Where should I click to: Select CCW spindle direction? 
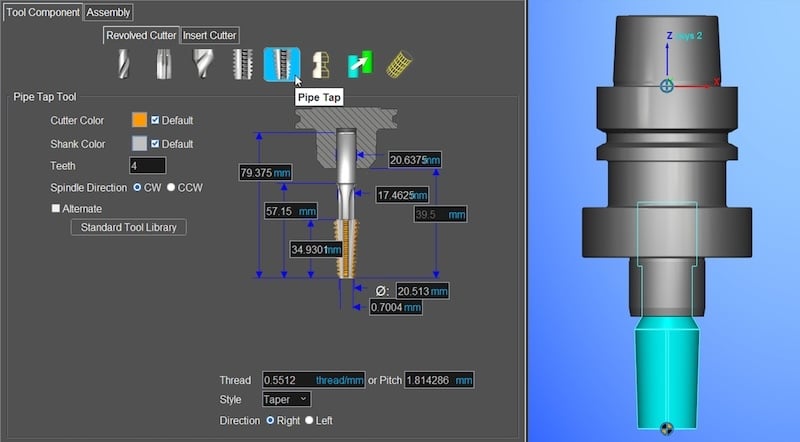[x=171, y=187]
